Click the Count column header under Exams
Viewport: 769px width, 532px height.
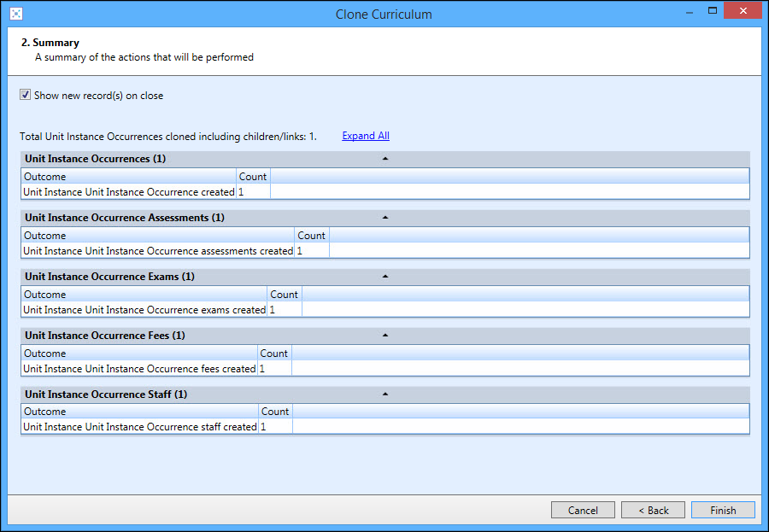coord(284,294)
